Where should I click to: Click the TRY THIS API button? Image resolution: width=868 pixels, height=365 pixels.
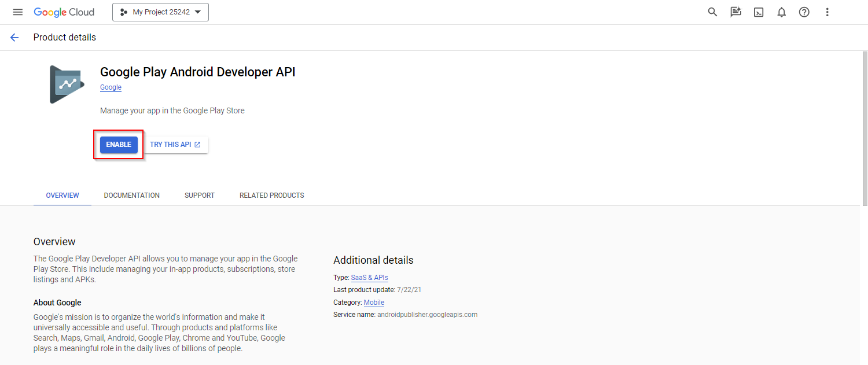[175, 145]
